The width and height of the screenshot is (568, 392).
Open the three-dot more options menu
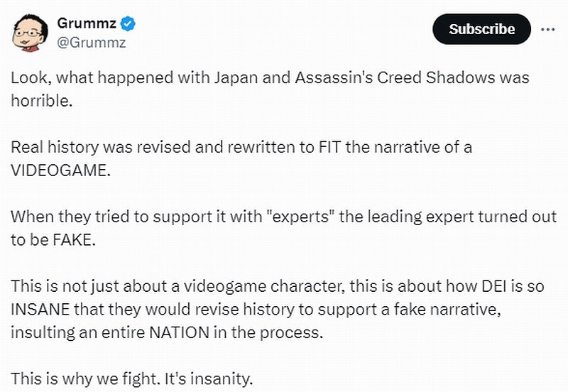click(548, 29)
